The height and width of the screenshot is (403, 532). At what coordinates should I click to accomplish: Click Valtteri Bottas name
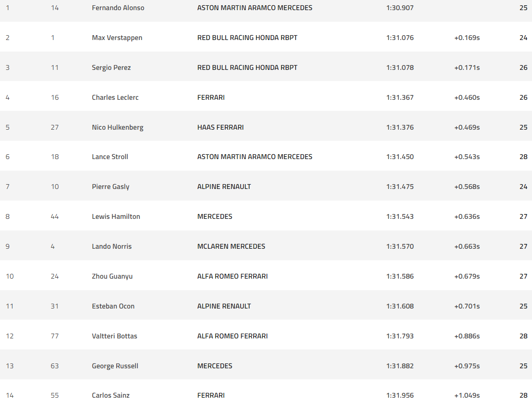click(x=114, y=336)
